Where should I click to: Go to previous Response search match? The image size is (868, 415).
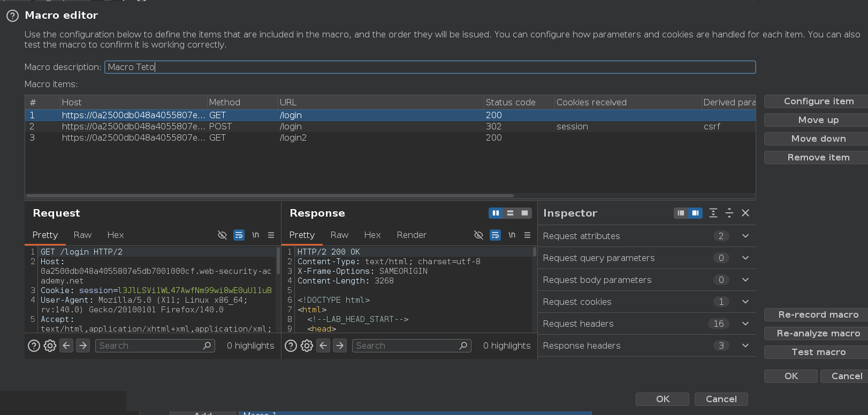[x=323, y=345]
